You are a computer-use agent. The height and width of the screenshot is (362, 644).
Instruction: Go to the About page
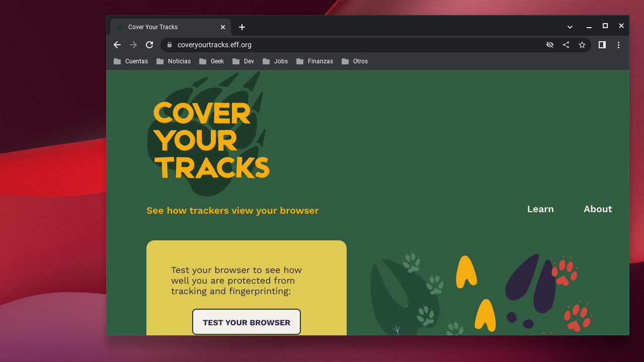tap(598, 209)
